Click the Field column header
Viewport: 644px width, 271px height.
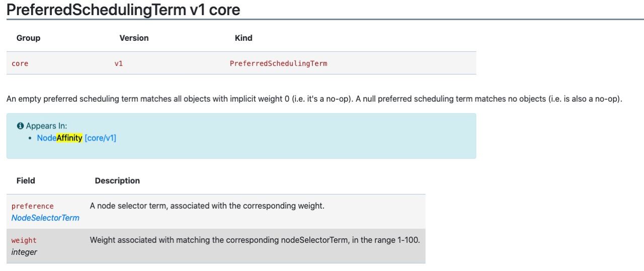(26, 181)
